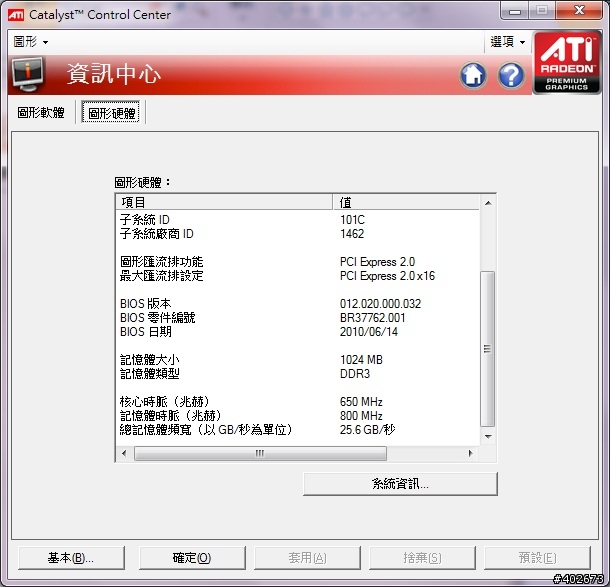The height and width of the screenshot is (587, 610).
Task: Switch to the 圖形軟體 tab
Action: click(x=41, y=113)
